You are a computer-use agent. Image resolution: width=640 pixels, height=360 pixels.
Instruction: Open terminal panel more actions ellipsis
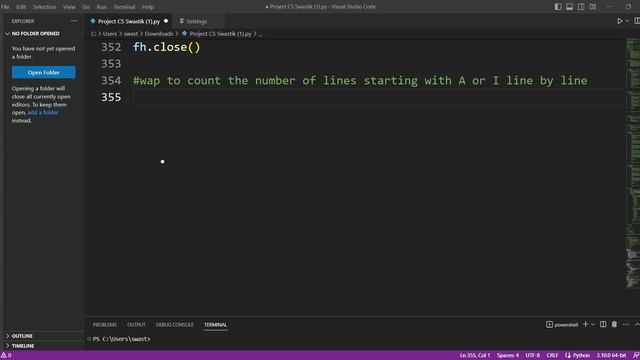[626, 324]
